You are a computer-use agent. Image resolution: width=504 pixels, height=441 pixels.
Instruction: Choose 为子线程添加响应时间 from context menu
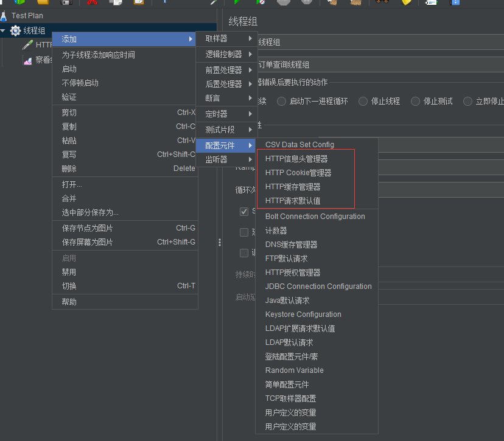pyautogui.click(x=125, y=55)
